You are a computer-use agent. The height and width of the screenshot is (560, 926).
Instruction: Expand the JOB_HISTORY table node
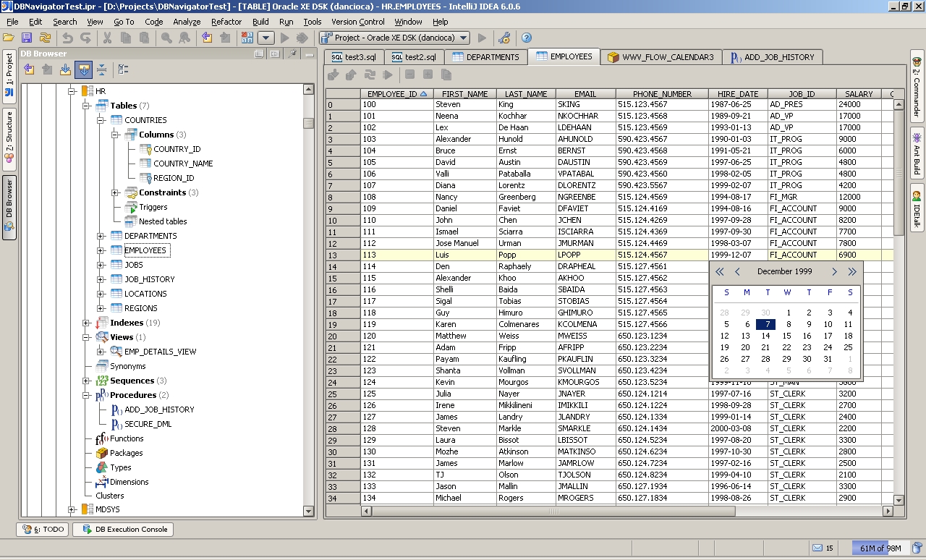point(101,279)
